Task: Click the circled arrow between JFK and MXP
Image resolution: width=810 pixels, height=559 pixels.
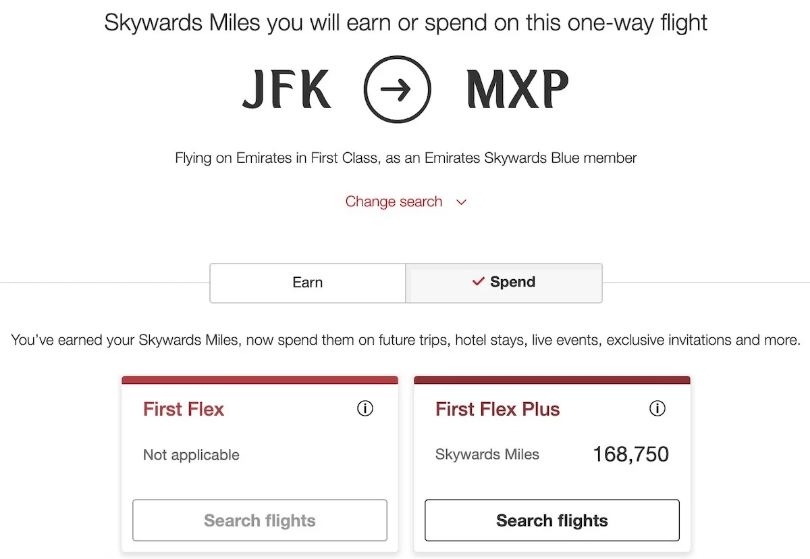Action: point(397,90)
